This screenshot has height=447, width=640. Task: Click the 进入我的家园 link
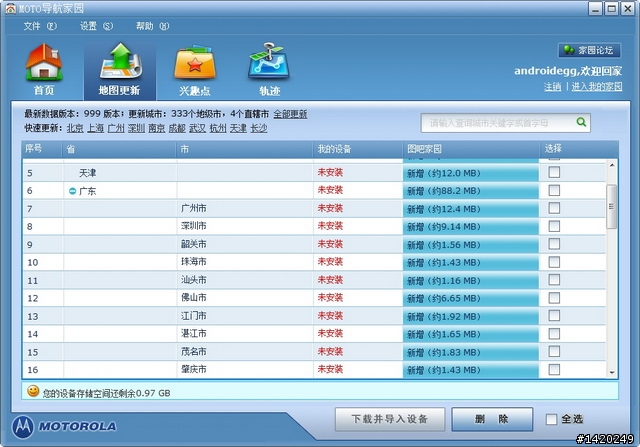click(597, 87)
